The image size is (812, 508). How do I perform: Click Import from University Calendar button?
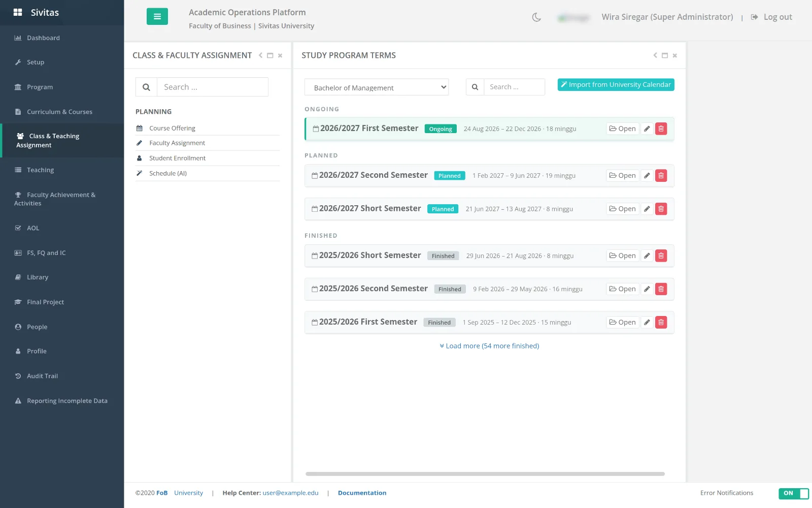click(x=616, y=85)
